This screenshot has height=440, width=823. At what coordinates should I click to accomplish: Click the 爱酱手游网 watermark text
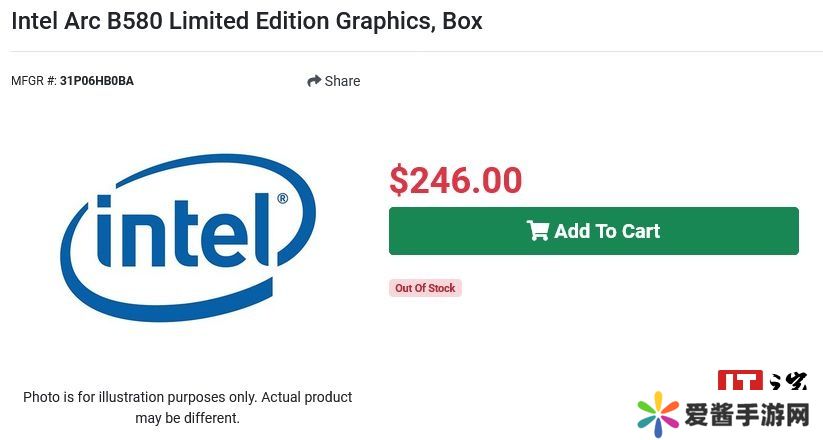[x=747, y=414]
